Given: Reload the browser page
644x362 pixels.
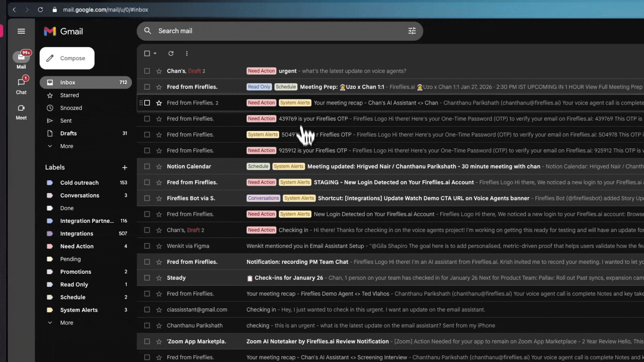Looking at the screenshot, I should click(40, 10).
